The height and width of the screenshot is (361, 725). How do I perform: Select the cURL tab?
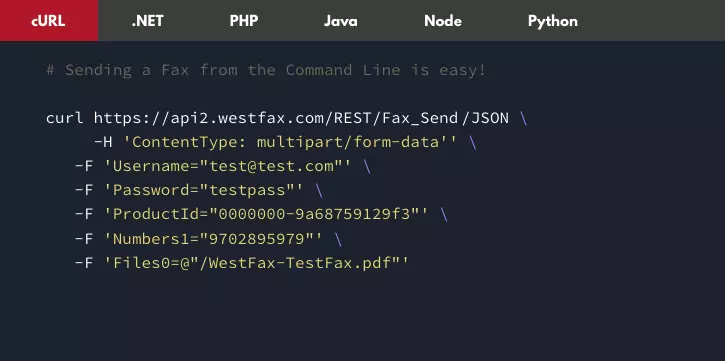pyautogui.click(x=49, y=21)
